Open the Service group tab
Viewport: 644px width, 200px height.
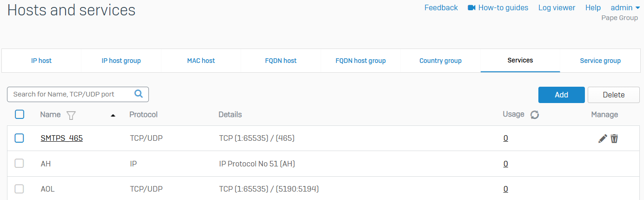pyautogui.click(x=600, y=61)
